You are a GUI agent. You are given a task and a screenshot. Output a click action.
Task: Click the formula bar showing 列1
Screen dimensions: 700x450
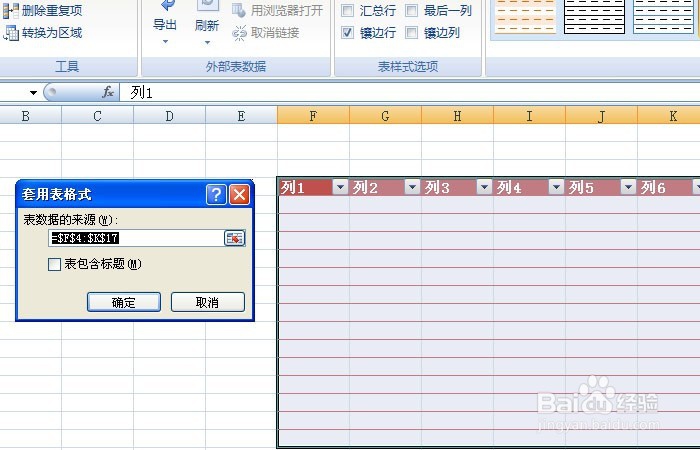tap(409, 93)
